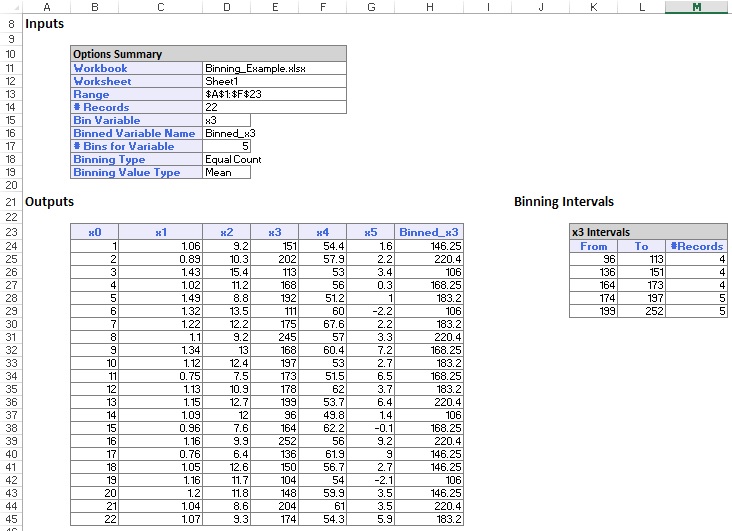The height and width of the screenshot is (531, 732).
Task: Click the Outputs heading cell
Action: coord(50,201)
